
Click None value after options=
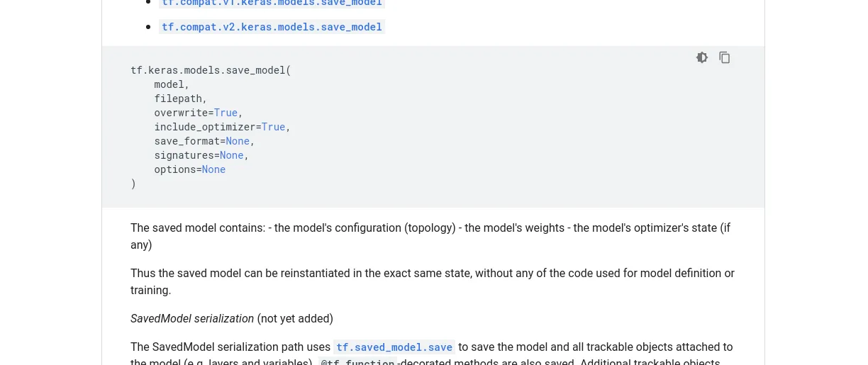[x=213, y=169]
